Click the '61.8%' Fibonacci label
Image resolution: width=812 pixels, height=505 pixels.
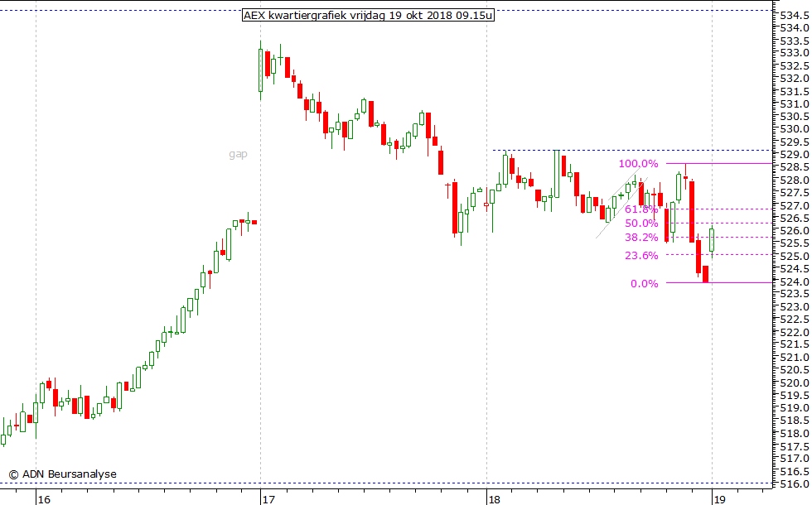641,209
